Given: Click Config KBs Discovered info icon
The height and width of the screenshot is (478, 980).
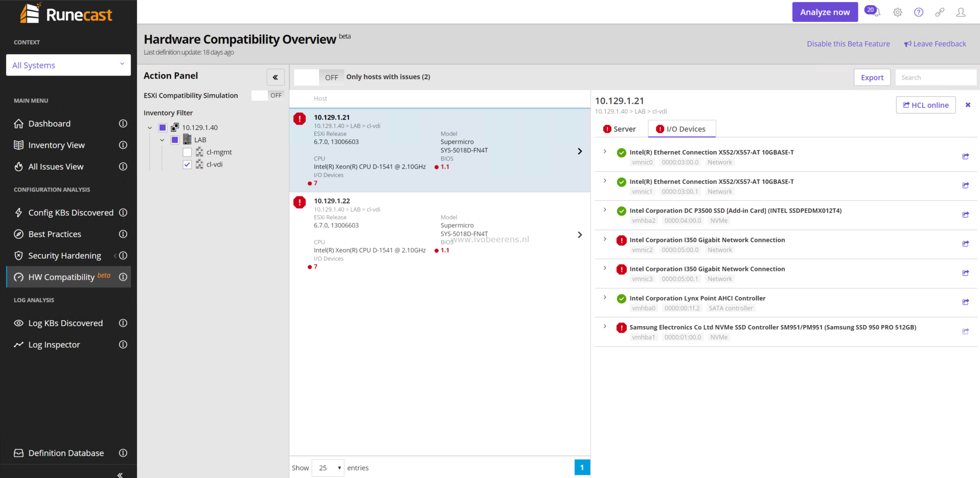Looking at the screenshot, I should click(x=123, y=212).
